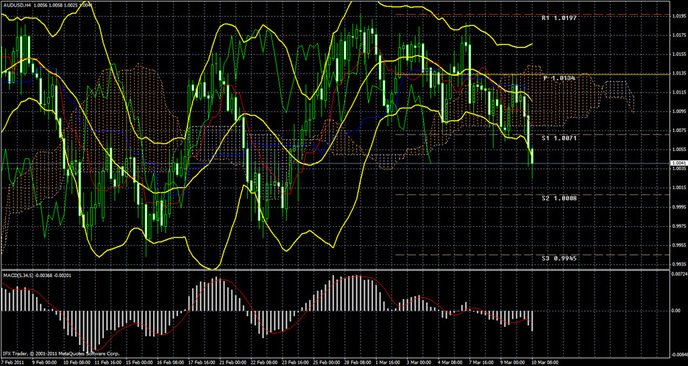The width and height of the screenshot is (688, 366).
Task: Click the S3 0.9945 support label
Action: [559, 258]
